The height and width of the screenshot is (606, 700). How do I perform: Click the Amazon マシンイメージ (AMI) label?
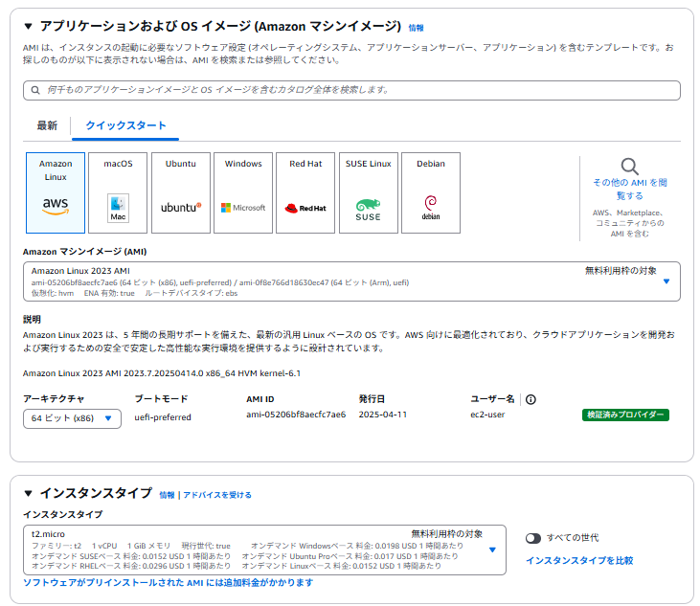tap(85, 252)
